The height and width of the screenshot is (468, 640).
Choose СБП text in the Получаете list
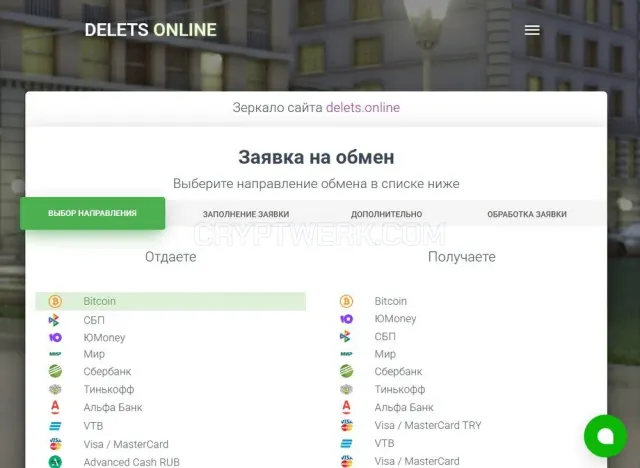point(385,337)
